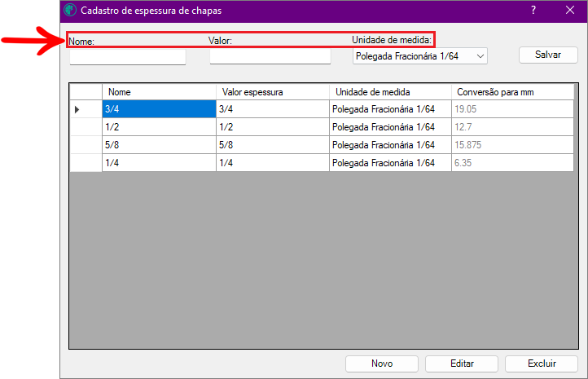Viewport: 588px width, 379px height.
Task: Click the Novo button
Action: click(x=382, y=364)
